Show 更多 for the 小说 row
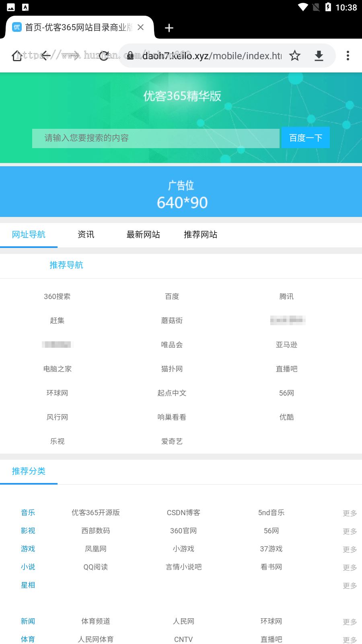This screenshot has width=362, height=644. pos(350,568)
